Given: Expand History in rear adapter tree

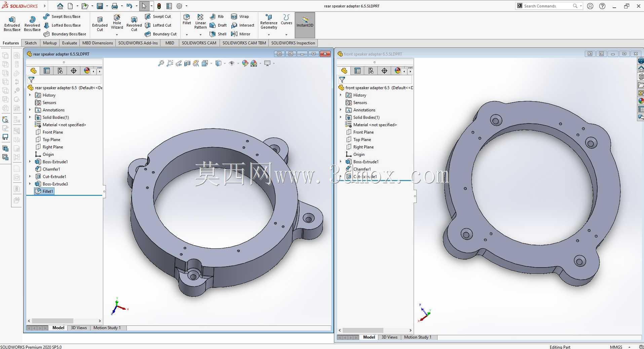Looking at the screenshot, I should pos(30,95).
